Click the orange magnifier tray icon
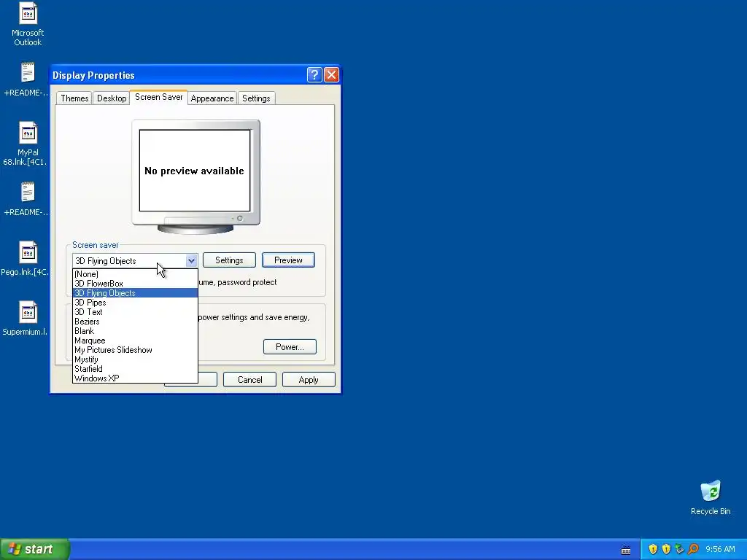747x560 pixels. (x=693, y=549)
